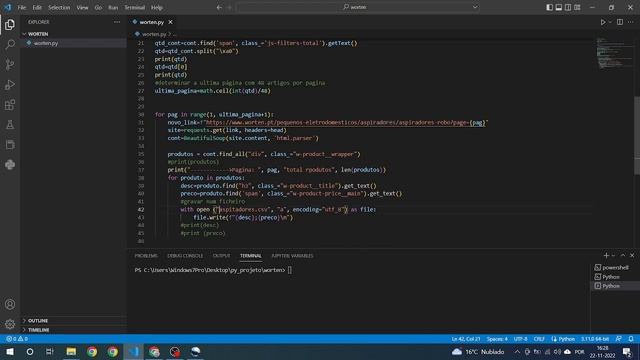Open the Windows Start menu
Screen dimensions: 640x360
[x=10, y=352]
